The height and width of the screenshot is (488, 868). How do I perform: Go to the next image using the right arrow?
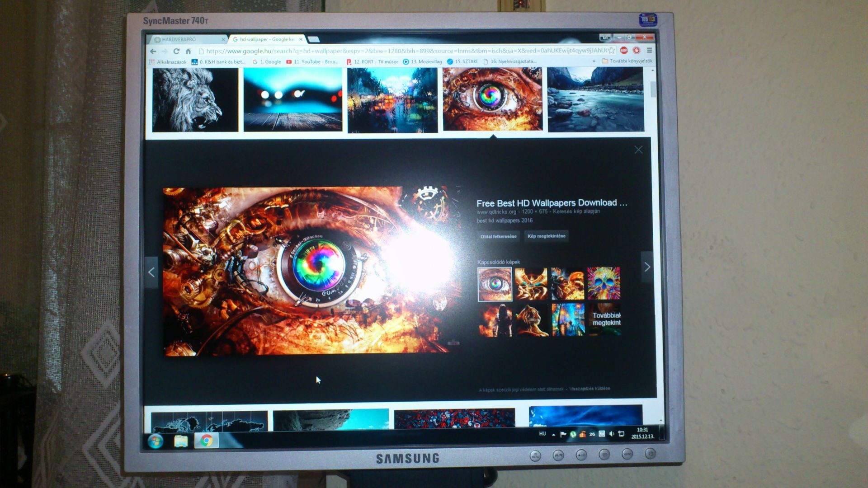tap(647, 267)
